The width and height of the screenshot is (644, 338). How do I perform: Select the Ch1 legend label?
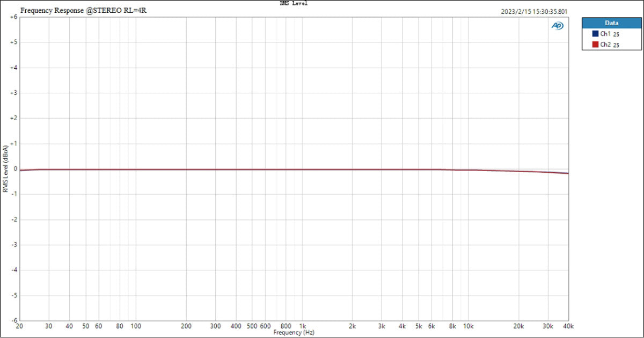(x=605, y=34)
